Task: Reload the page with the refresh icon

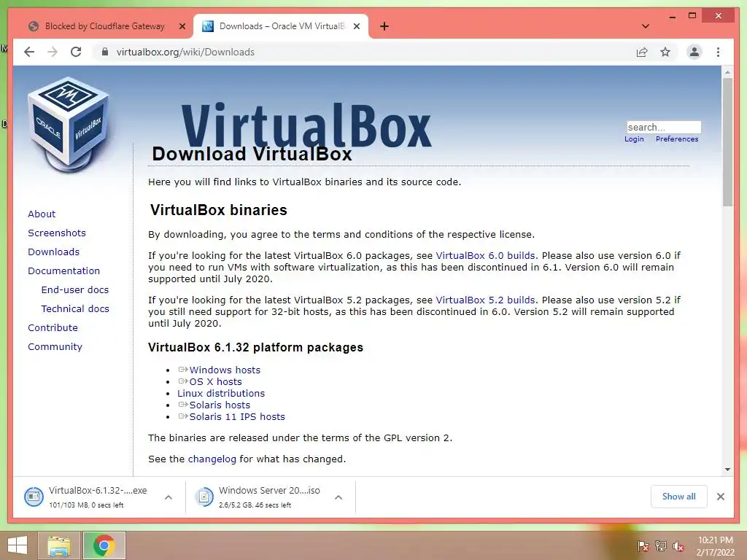Action: (76, 52)
